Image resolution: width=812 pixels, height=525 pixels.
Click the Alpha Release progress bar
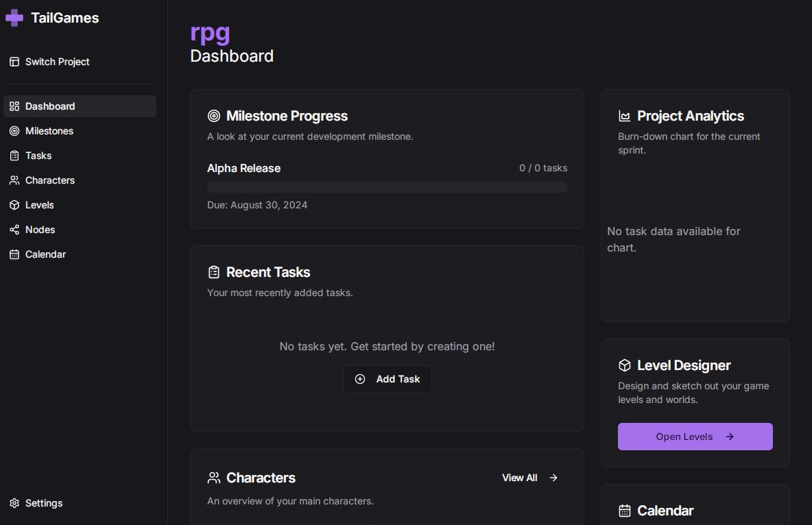pos(387,187)
